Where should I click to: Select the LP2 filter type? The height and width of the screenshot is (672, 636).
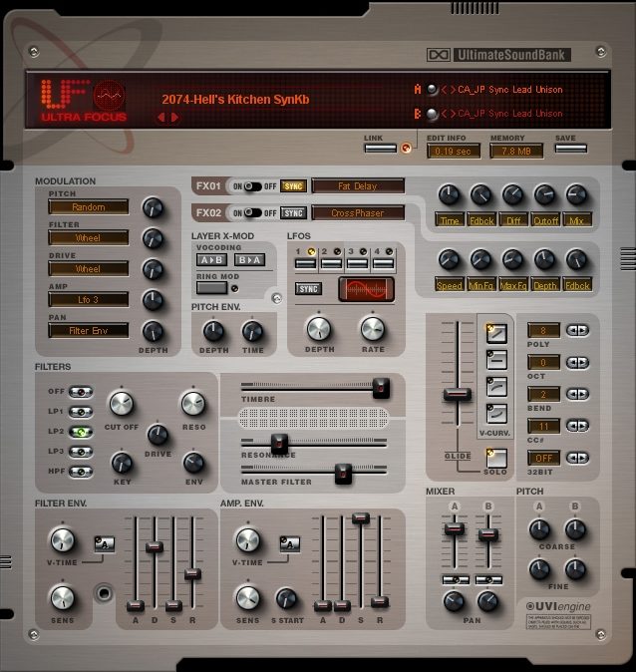point(81,432)
